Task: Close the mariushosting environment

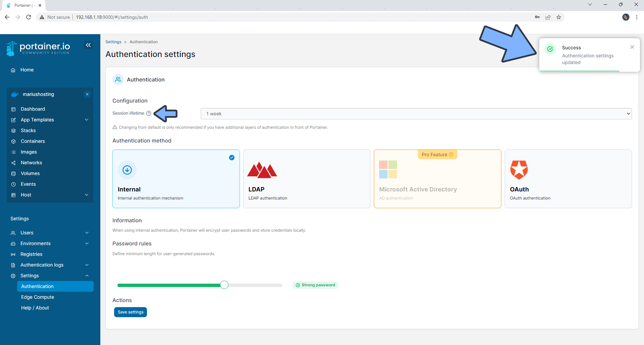Action: 87,94
